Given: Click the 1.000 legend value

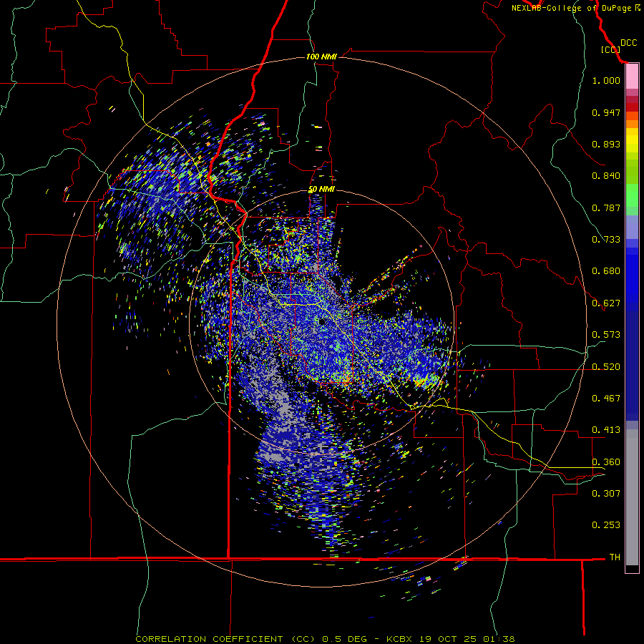Looking at the screenshot, I should tap(606, 80).
